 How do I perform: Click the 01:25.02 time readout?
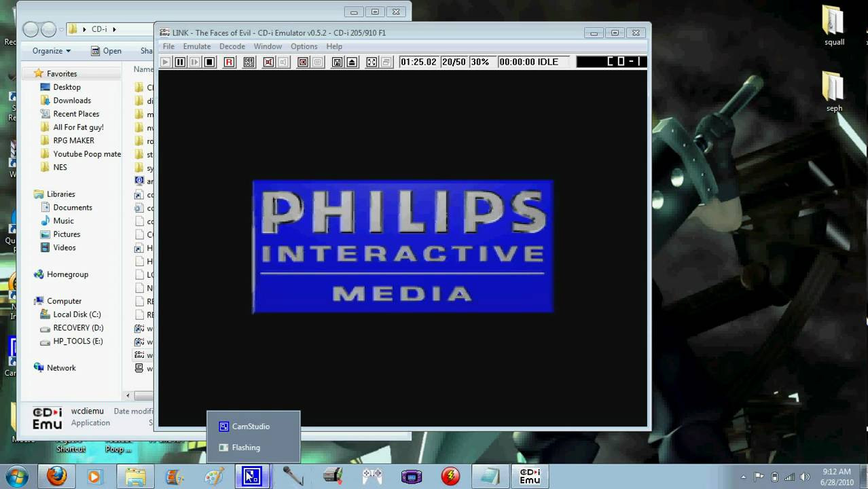click(418, 62)
